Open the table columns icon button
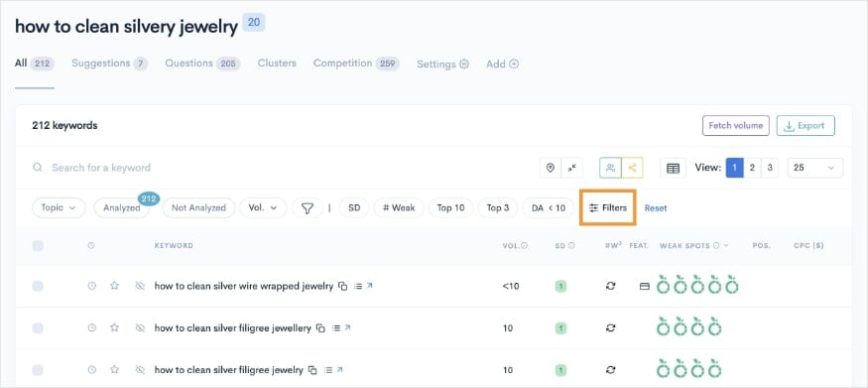This screenshot has height=388, width=868. pos(674,168)
